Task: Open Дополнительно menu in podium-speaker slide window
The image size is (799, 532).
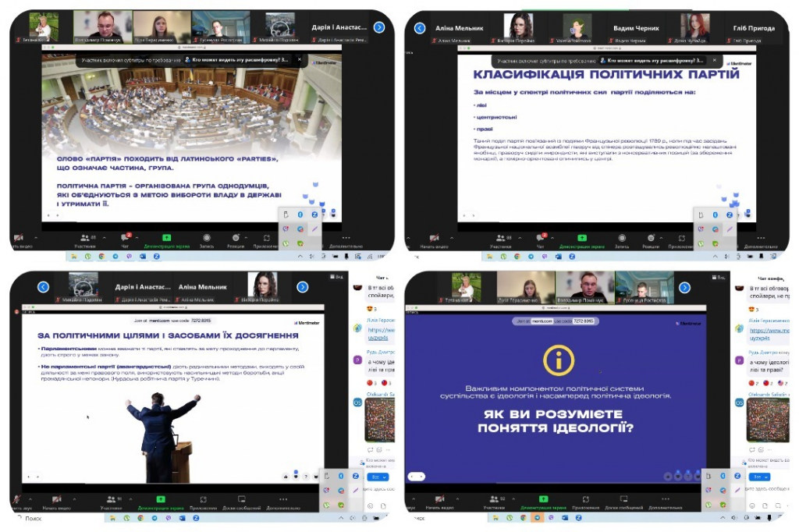Action: (x=283, y=502)
